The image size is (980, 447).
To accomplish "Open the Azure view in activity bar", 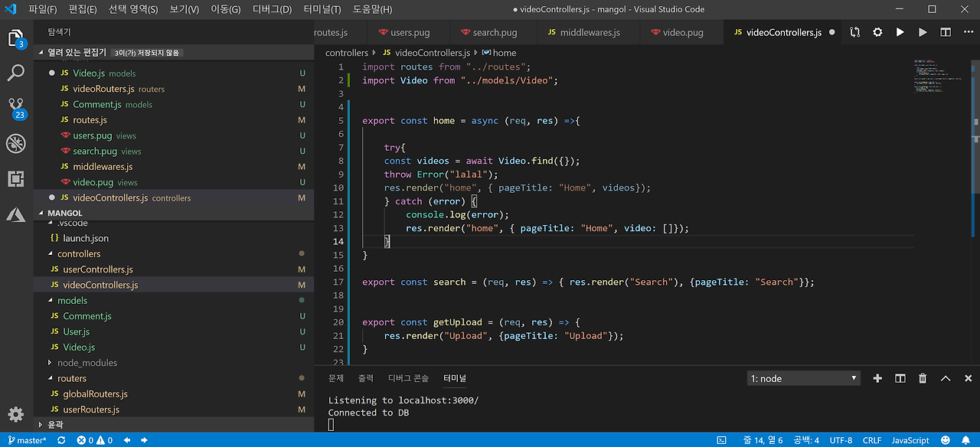I will coord(16,214).
